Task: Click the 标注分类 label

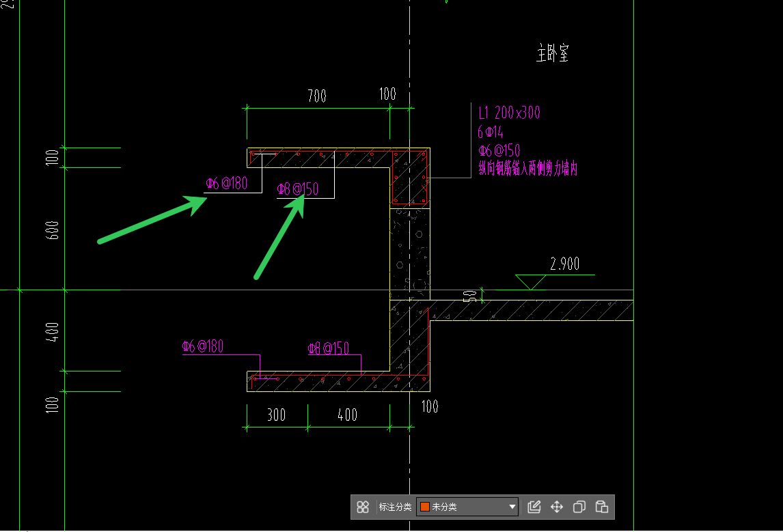Action: point(395,507)
